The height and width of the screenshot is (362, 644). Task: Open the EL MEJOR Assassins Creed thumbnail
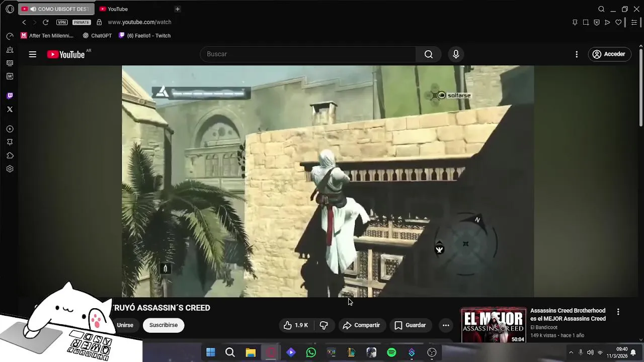coord(494,325)
